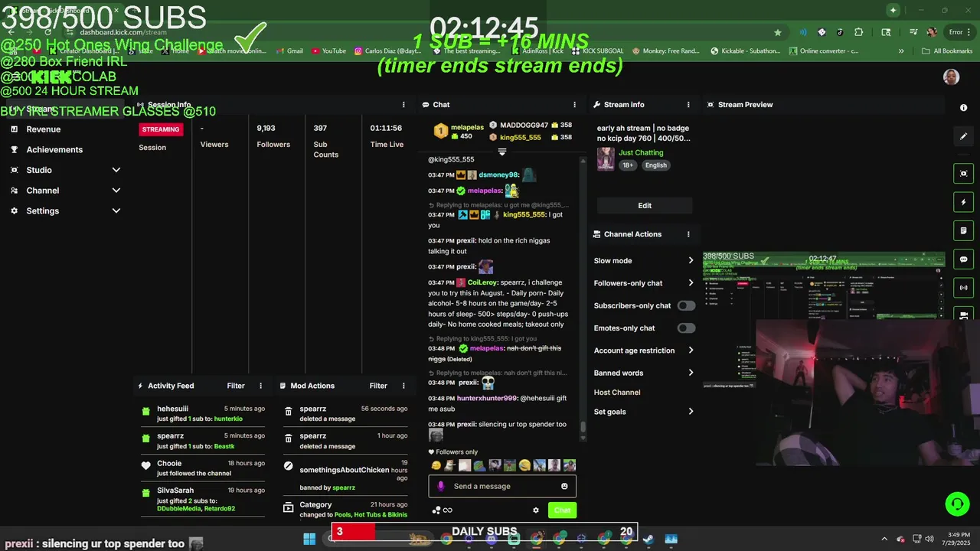Click the user profile avatar at top right

click(951, 77)
